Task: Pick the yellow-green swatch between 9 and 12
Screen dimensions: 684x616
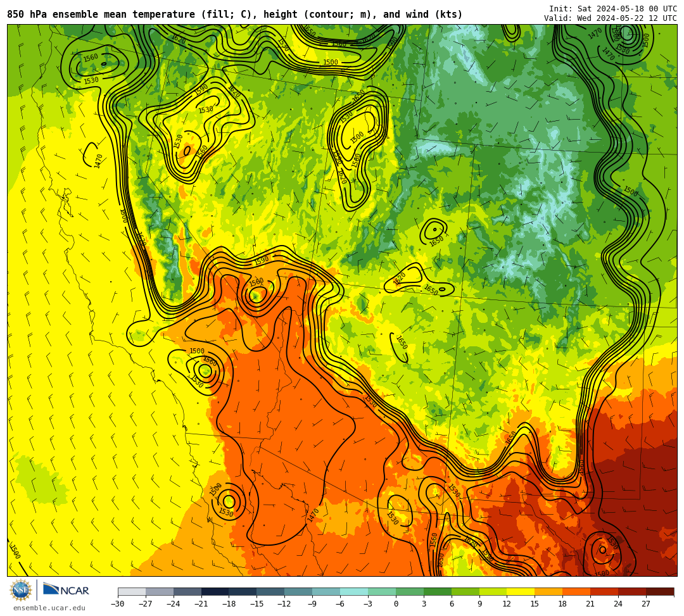Action: [493, 591]
